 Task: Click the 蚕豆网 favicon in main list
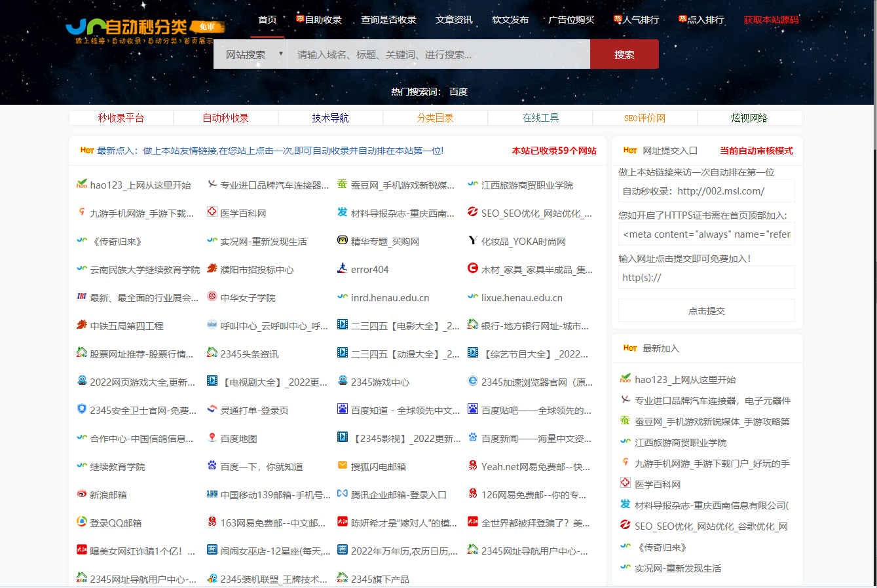(343, 185)
